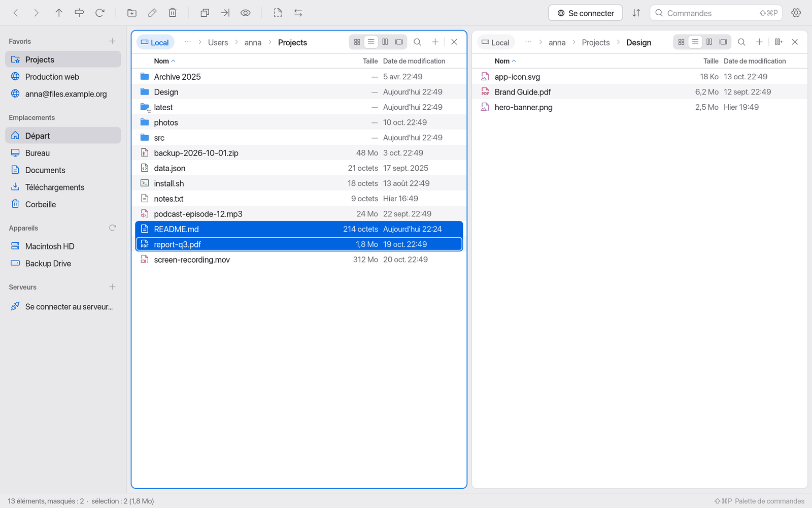Toggle Quick Look eye icon
The width and height of the screenshot is (812, 508).
point(246,13)
